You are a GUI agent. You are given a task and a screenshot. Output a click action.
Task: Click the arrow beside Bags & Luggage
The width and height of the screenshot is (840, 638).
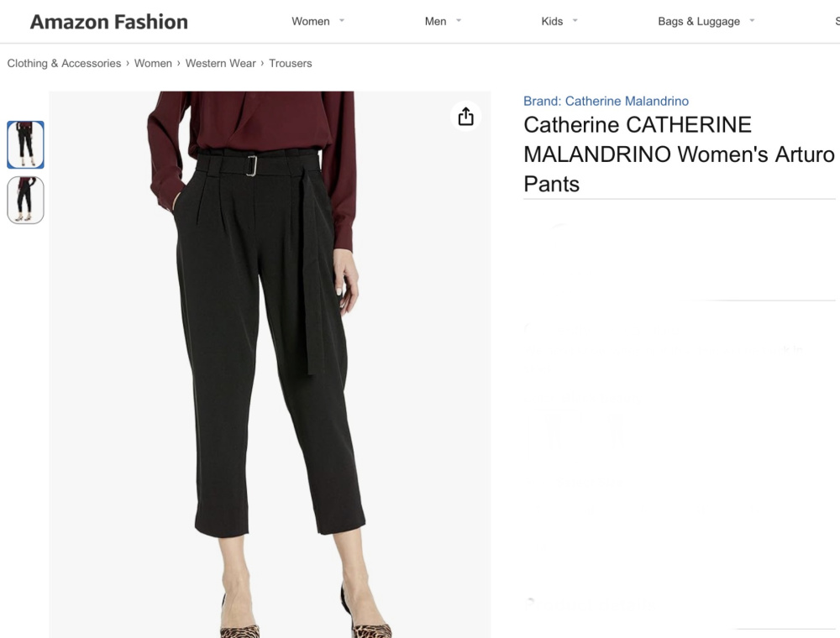(x=752, y=21)
